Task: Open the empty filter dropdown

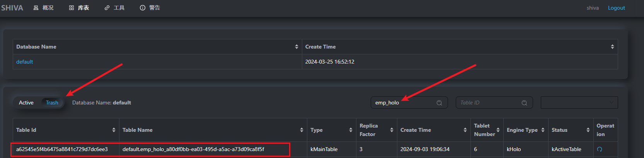Action: (x=579, y=103)
